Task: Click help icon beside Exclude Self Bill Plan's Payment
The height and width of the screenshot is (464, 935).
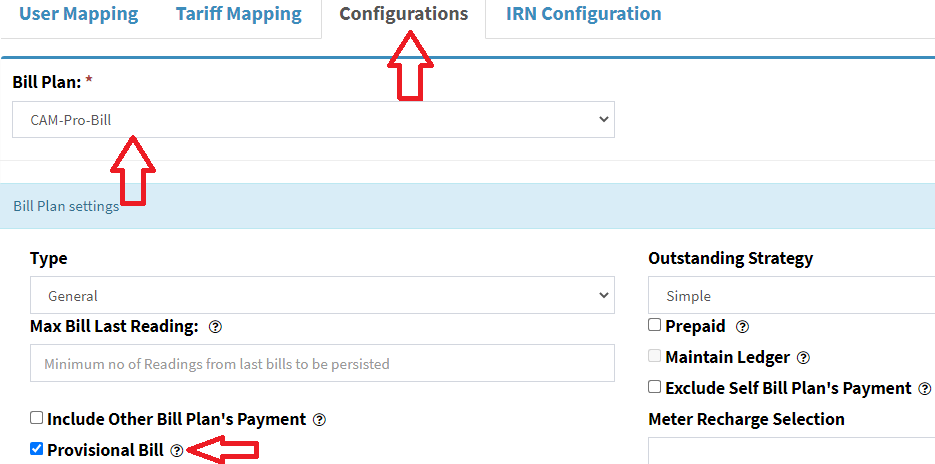Action: click(x=924, y=388)
